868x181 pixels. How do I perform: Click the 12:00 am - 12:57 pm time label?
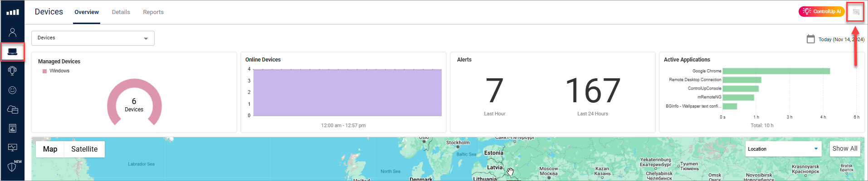pyautogui.click(x=343, y=125)
